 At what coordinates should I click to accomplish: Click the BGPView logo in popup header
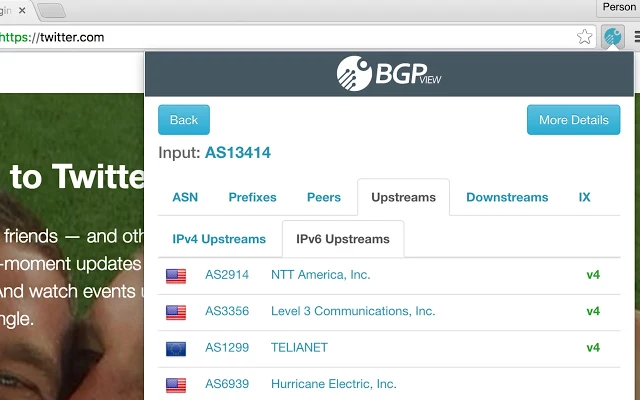pyautogui.click(x=389, y=73)
